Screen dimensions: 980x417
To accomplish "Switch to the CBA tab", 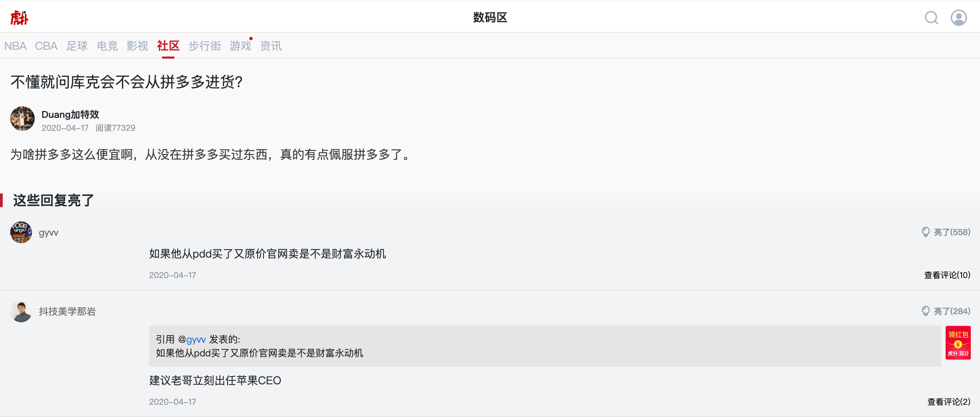I will pyautogui.click(x=46, y=46).
